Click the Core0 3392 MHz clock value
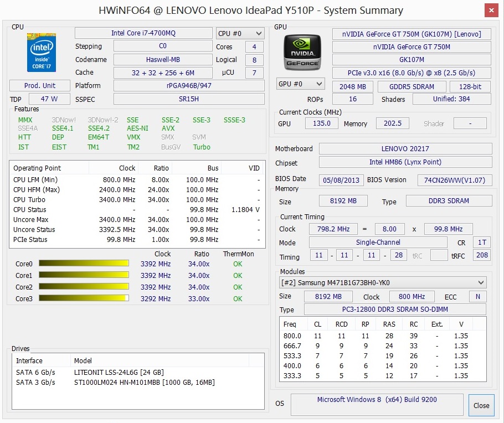 click(156, 264)
